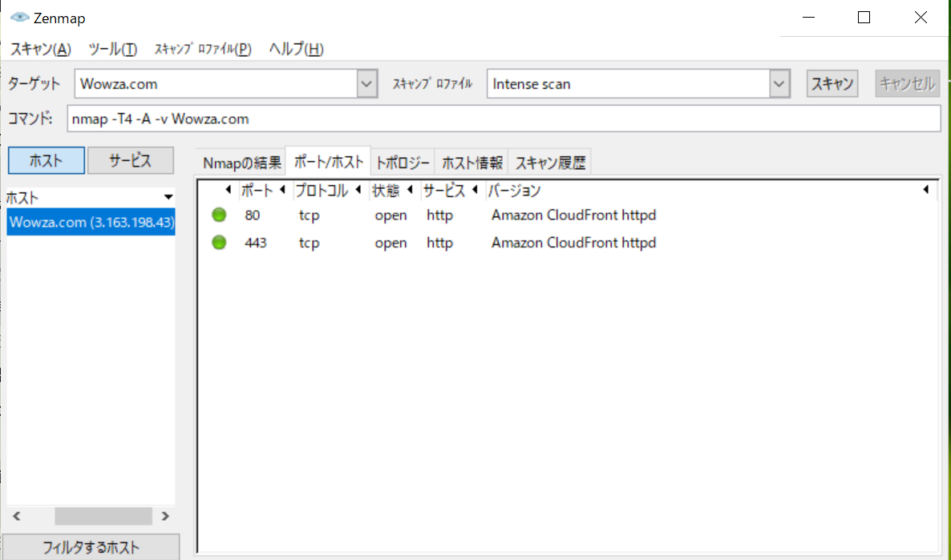
Task: Switch to the スキャン履歴 tab
Action: coord(550,163)
